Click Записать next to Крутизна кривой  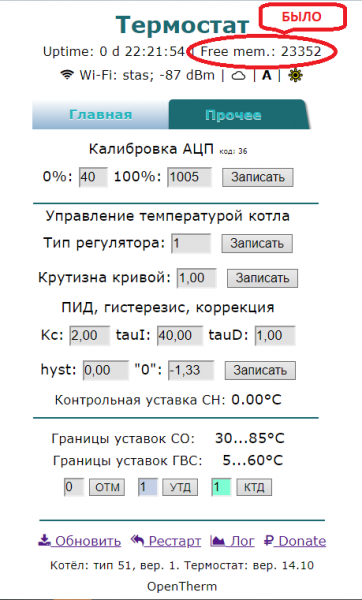pyautogui.click(x=262, y=278)
